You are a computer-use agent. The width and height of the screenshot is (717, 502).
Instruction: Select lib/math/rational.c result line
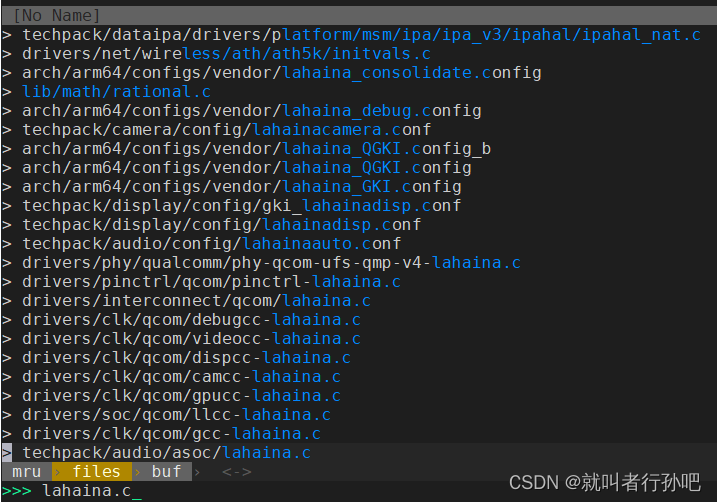click(117, 92)
